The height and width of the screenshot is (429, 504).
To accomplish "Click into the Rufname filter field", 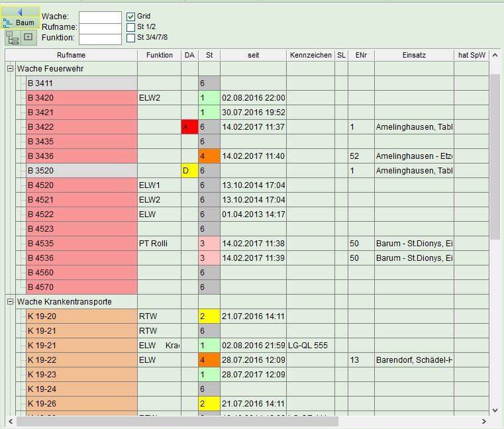I will tap(100, 28).
